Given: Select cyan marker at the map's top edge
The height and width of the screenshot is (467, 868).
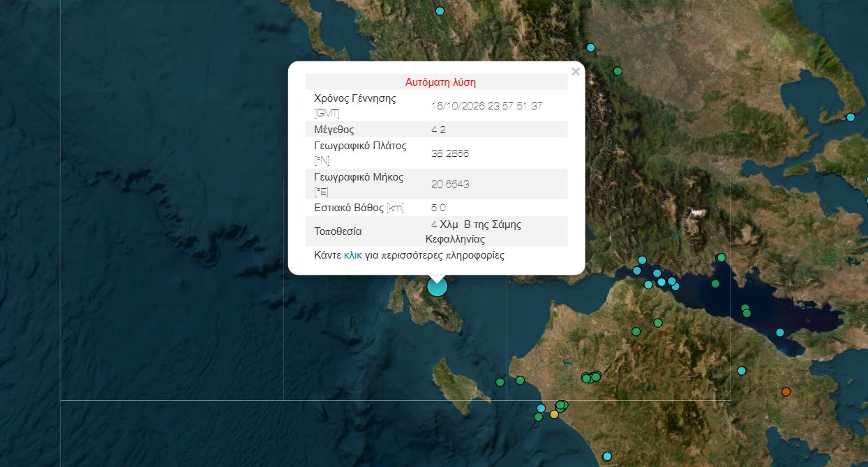Looking at the screenshot, I should click(440, 11).
